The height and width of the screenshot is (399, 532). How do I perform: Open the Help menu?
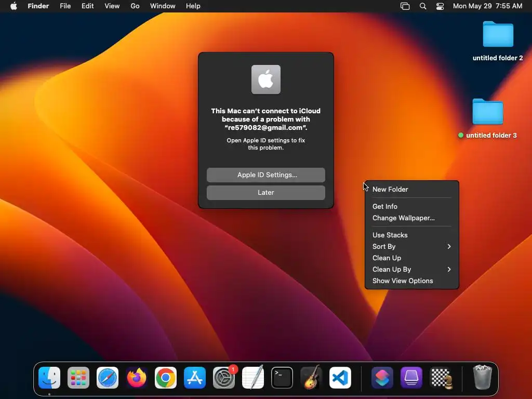click(193, 6)
